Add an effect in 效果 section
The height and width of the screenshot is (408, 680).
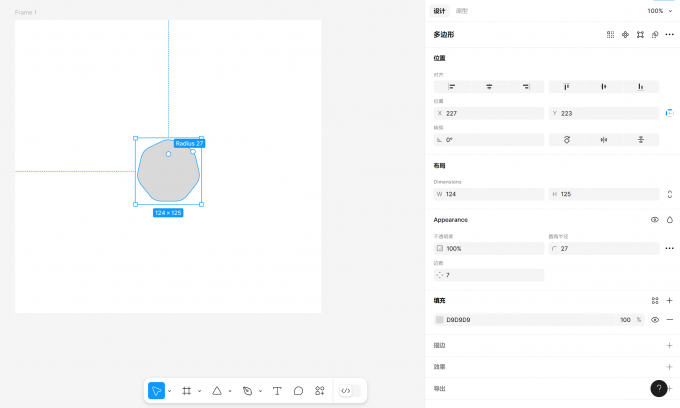coord(670,367)
